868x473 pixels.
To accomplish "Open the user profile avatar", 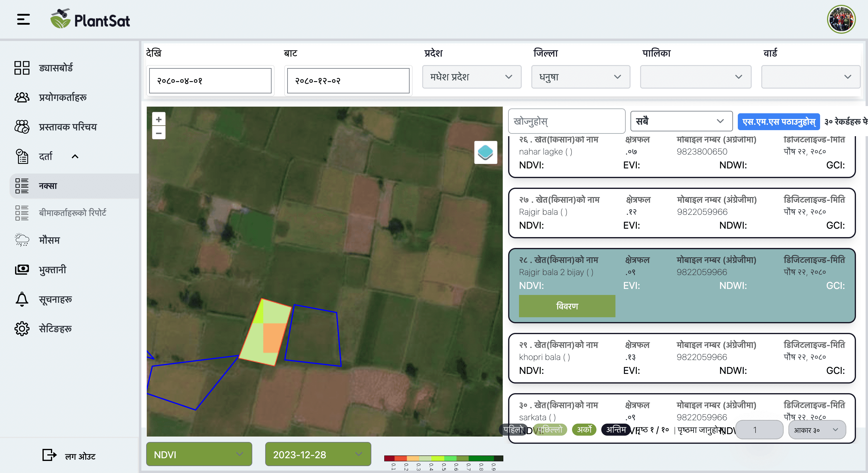I will [841, 19].
